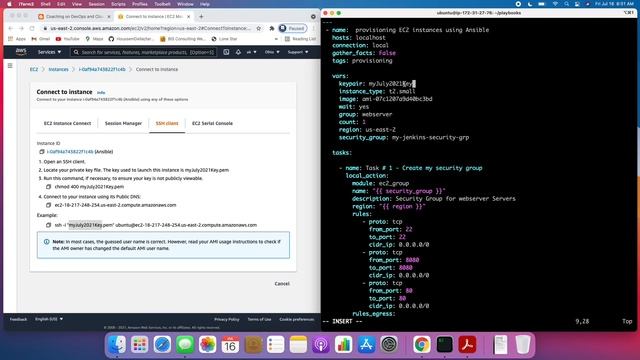
Task: Click the Cancel button
Action: pos(282,284)
